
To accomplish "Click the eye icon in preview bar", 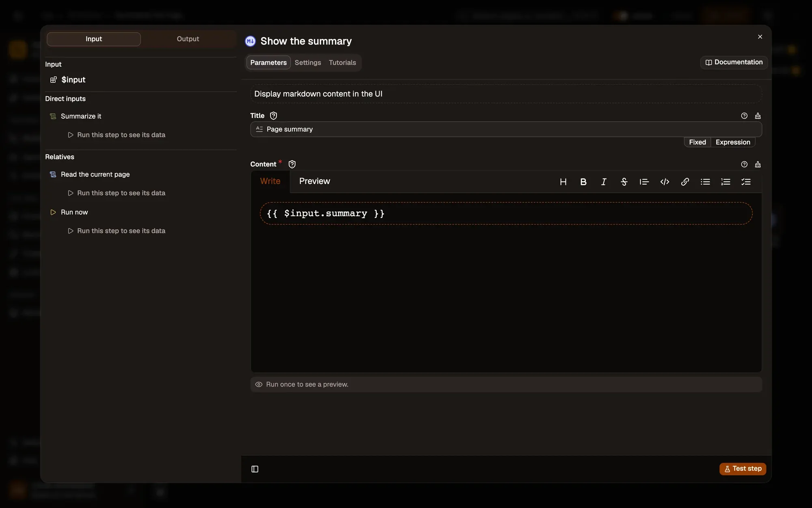I will coord(259,384).
